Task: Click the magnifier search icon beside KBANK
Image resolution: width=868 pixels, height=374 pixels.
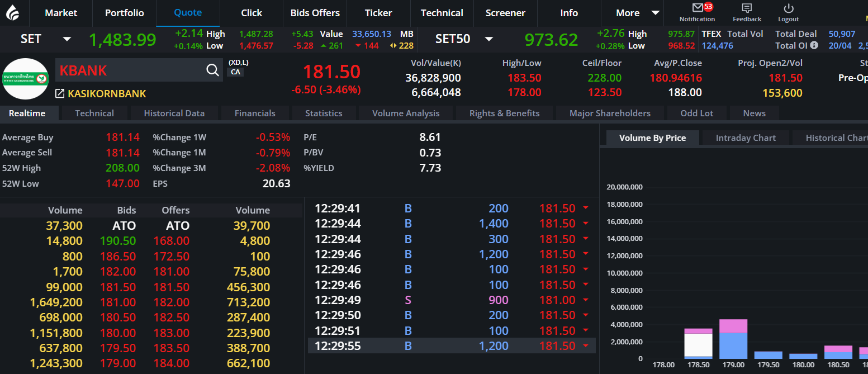Action: (212, 70)
